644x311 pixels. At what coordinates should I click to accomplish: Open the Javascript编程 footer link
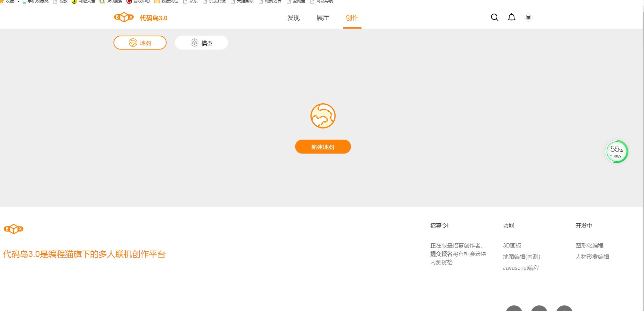pyautogui.click(x=521, y=268)
